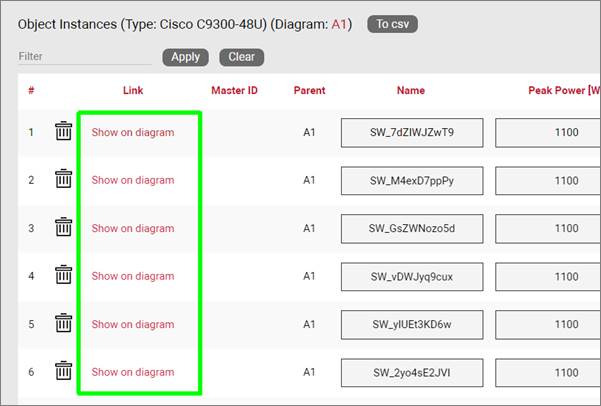The height and width of the screenshot is (406, 601).
Task: Edit name field SW_M4exD7ppPy
Action: pos(412,181)
